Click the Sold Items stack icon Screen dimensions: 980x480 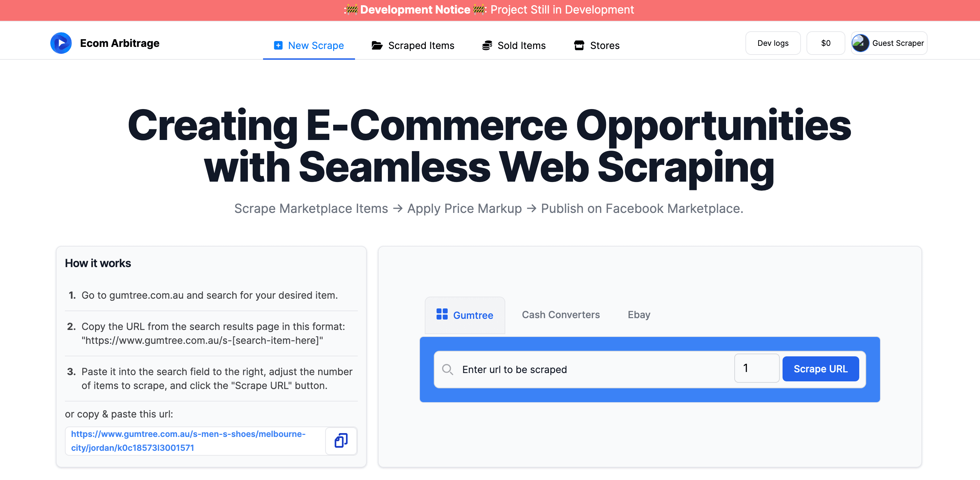point(486,44)
